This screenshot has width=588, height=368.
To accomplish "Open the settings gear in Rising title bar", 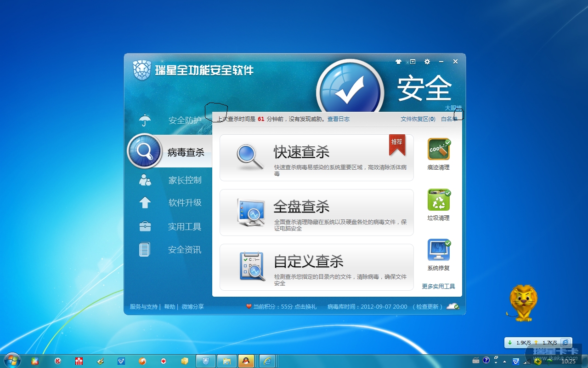I will click(427, 62).
